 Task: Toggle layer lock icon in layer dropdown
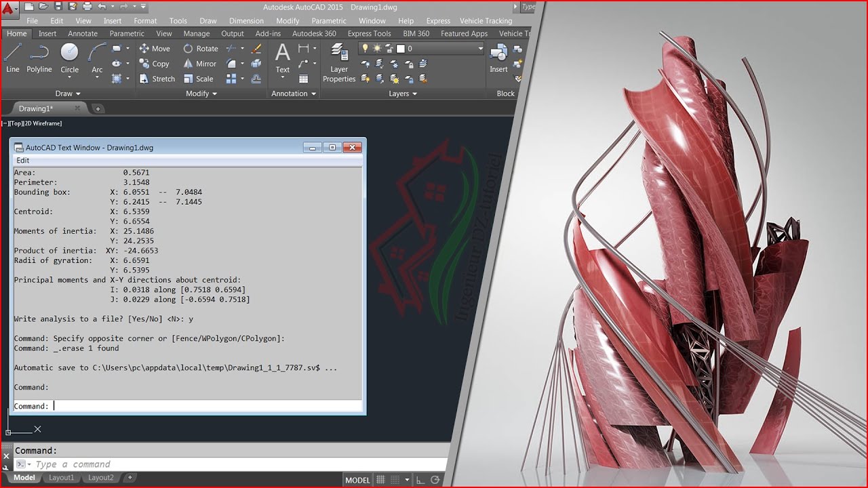(389, 49)
